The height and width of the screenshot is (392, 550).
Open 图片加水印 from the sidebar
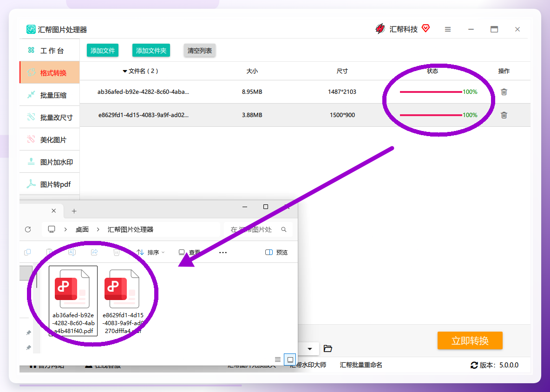pyautogui.click(x=49, y=162)
